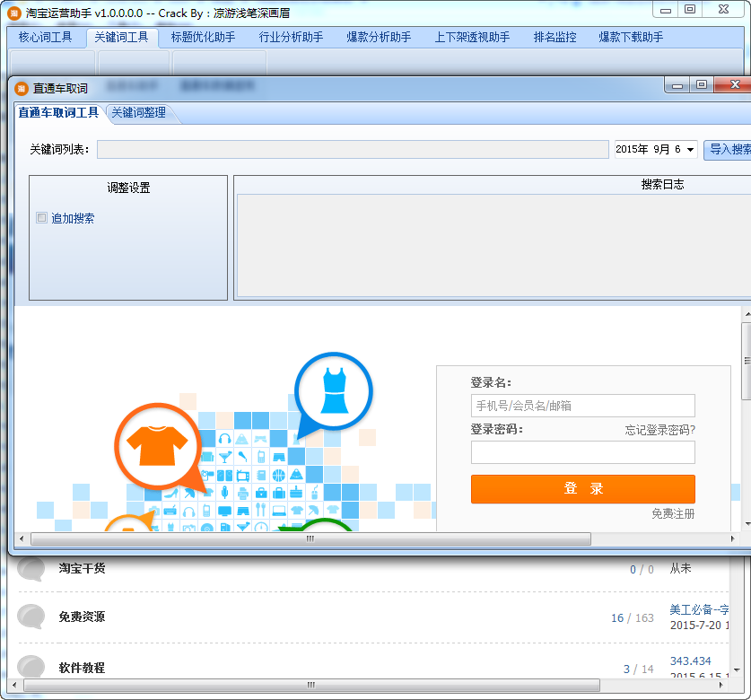The height and width of the screenshot is (700, 751).
Task: Open the 343.434 latest post link
Action: (x=690, y=661)
